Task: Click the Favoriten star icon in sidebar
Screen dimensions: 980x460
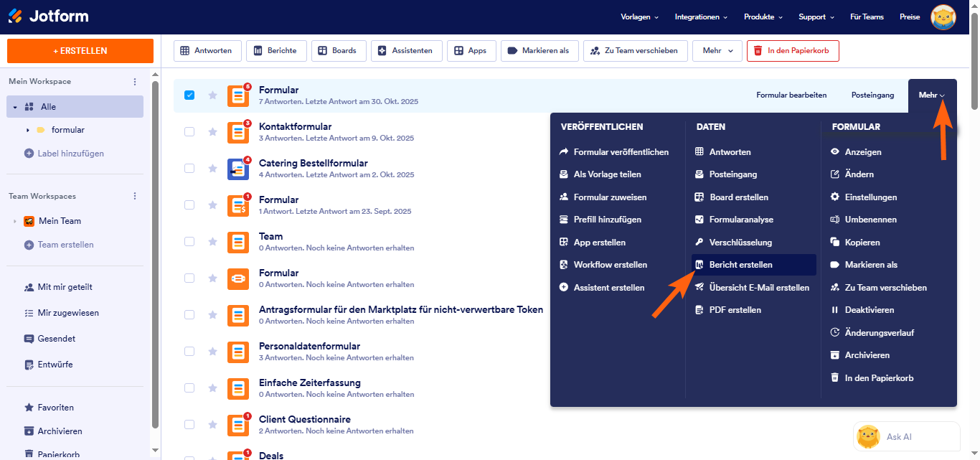Action: (x=29, y=408)
